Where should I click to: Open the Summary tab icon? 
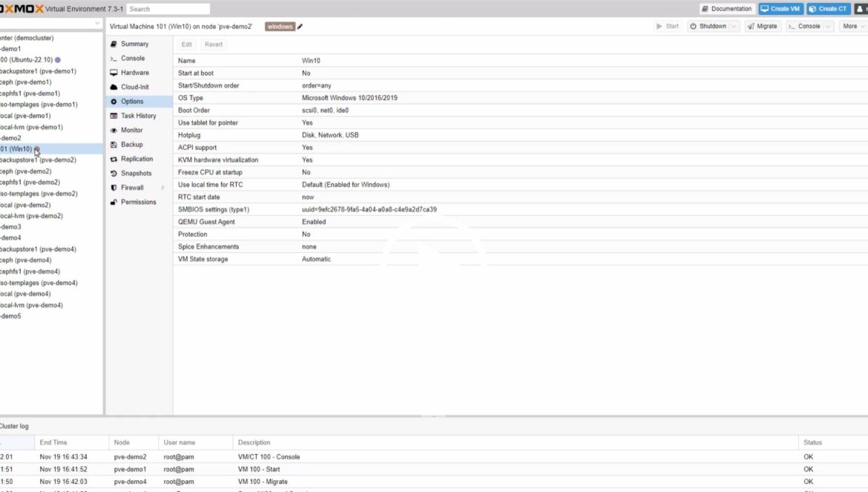[x=114, y=44]
